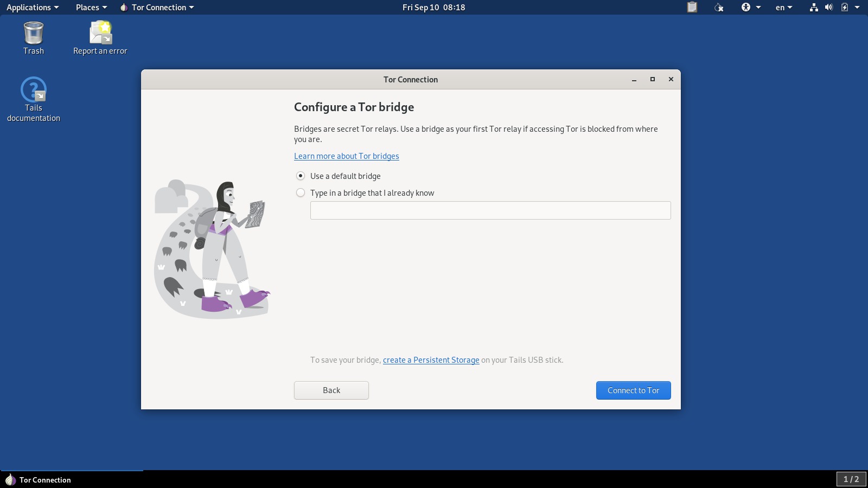Open the en keyboard layout dropdown
The image size is (868, 488).
point(784,7)
